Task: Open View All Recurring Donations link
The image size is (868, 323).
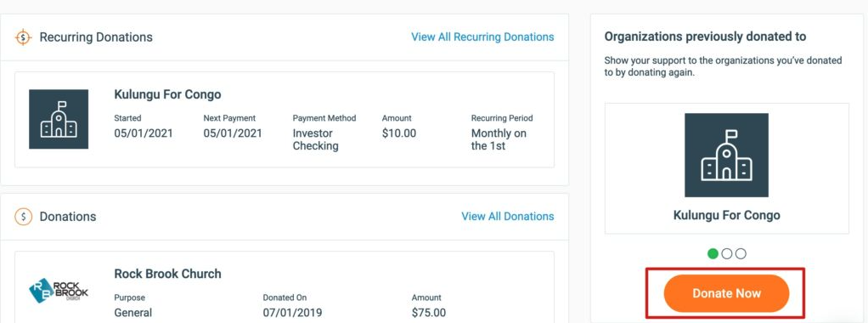Action: (x=482, y=37)
